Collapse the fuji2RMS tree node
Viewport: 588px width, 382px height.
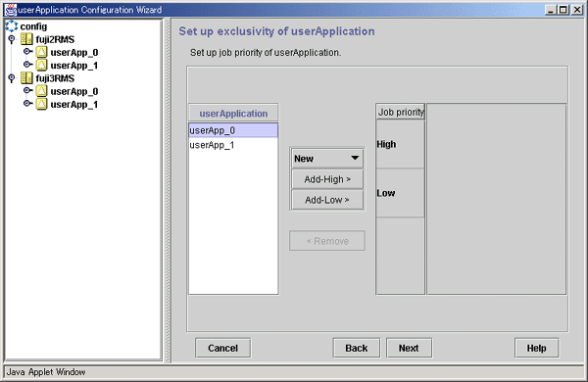coord(12,39)
